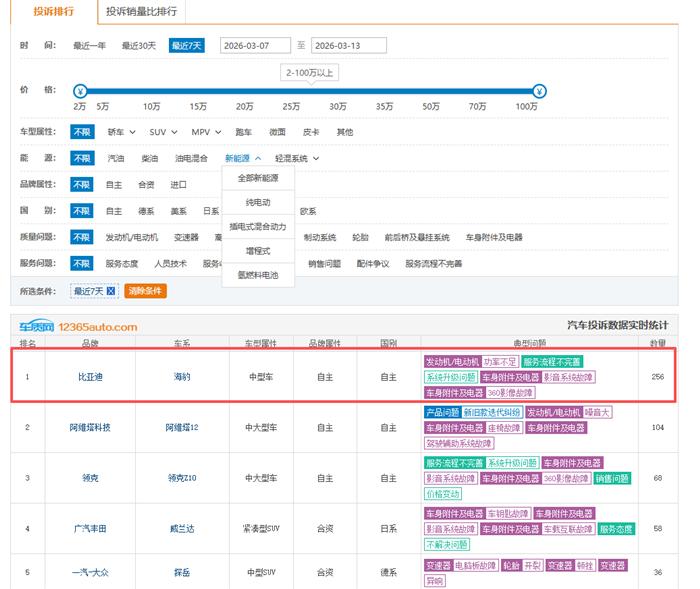
Task: Select 插电式混合动力 in the dropdown list
Action: (x=258, y=226)
